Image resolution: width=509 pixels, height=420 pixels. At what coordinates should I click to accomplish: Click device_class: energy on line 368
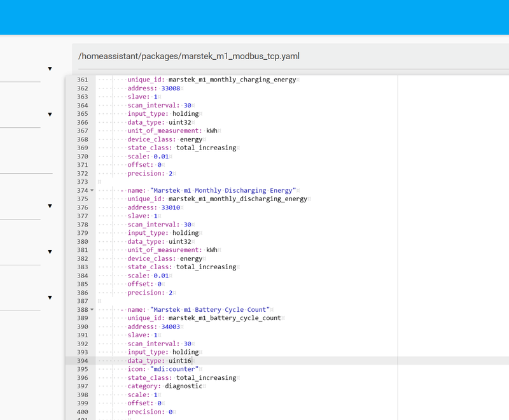tap(165, 139)
